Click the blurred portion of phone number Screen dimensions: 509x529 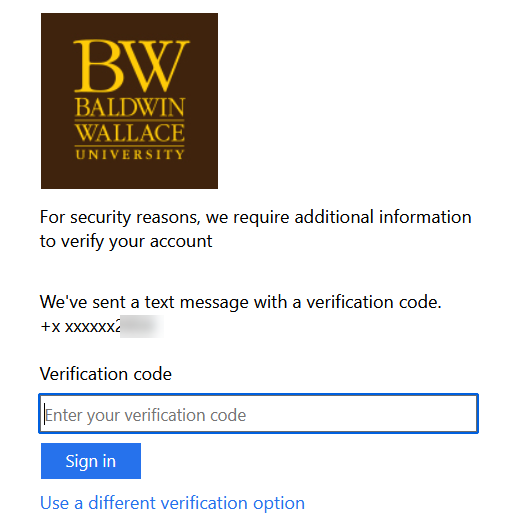tap(142, 327)
